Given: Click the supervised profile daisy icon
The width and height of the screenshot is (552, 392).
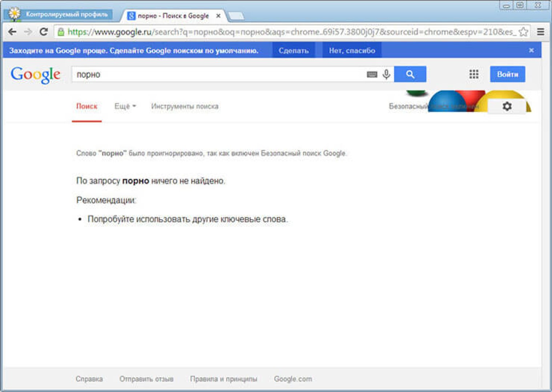Looking at the screenshot, I should (14, 14).
